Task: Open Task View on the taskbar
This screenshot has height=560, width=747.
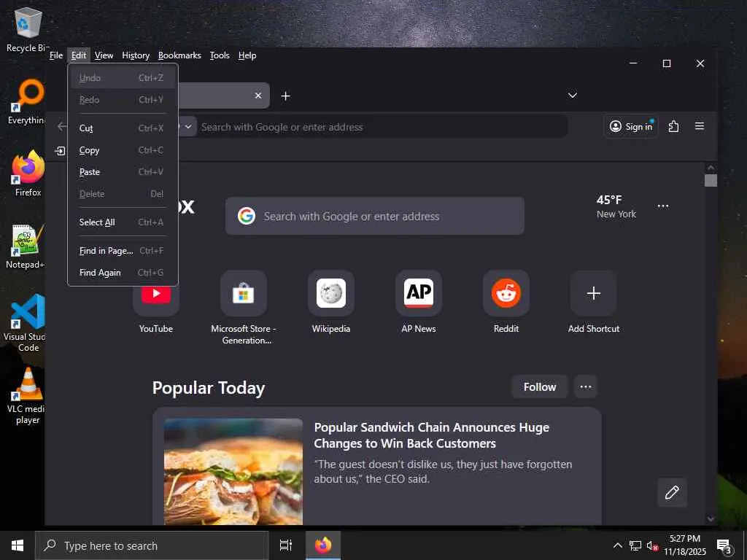Action: coord(286,545)
